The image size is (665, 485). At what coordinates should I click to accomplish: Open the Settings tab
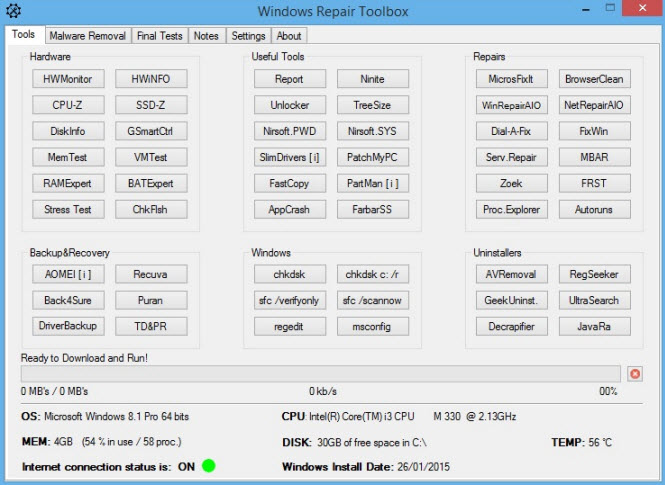coord(248,36)
